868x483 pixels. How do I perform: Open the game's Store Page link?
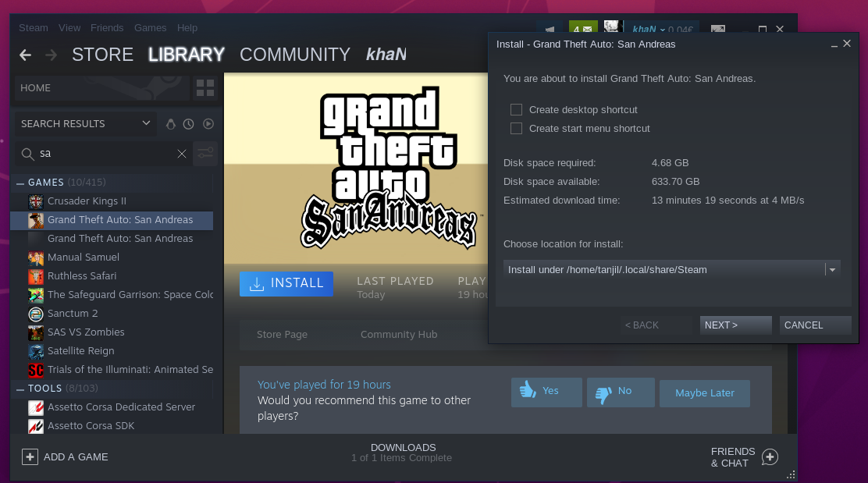282,335
